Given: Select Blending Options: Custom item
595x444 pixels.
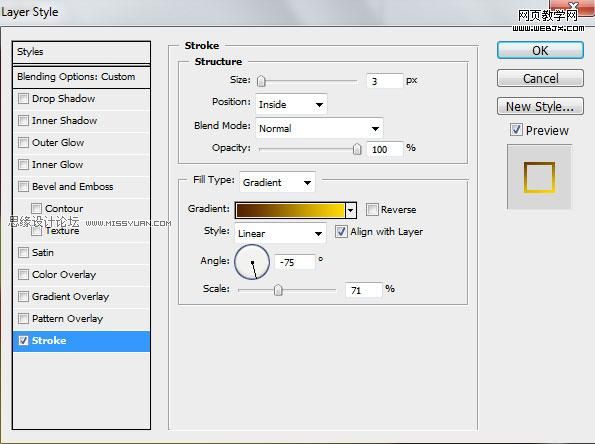Looking at the screenshot, I should pyautogui.click(x=81, y=77).
